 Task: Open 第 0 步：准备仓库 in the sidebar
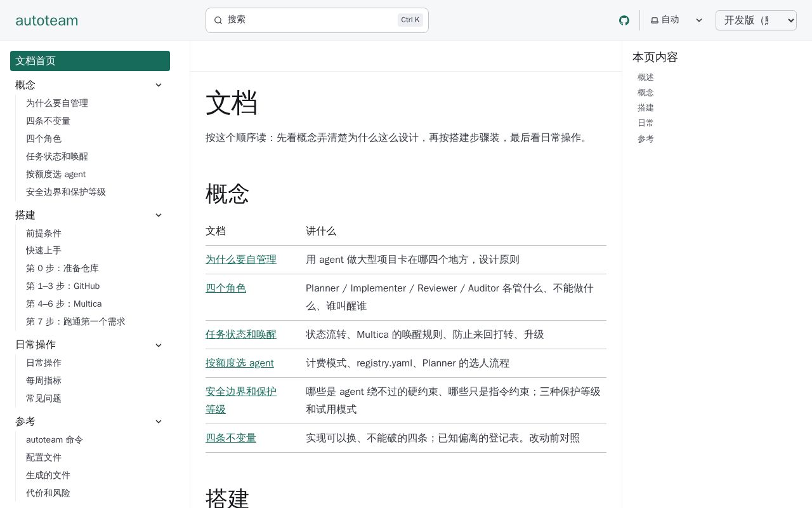[x=62, y=268]
